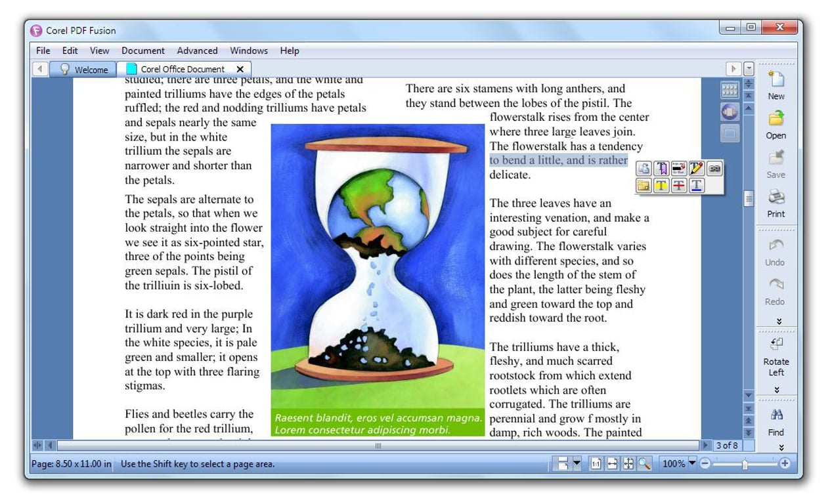
Task: Click the horizontal scrollbar thumb
Action: pos(378,446)
